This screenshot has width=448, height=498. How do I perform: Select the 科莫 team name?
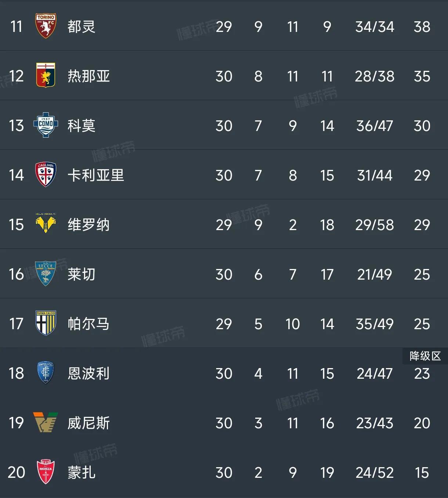tap(82, 126)
